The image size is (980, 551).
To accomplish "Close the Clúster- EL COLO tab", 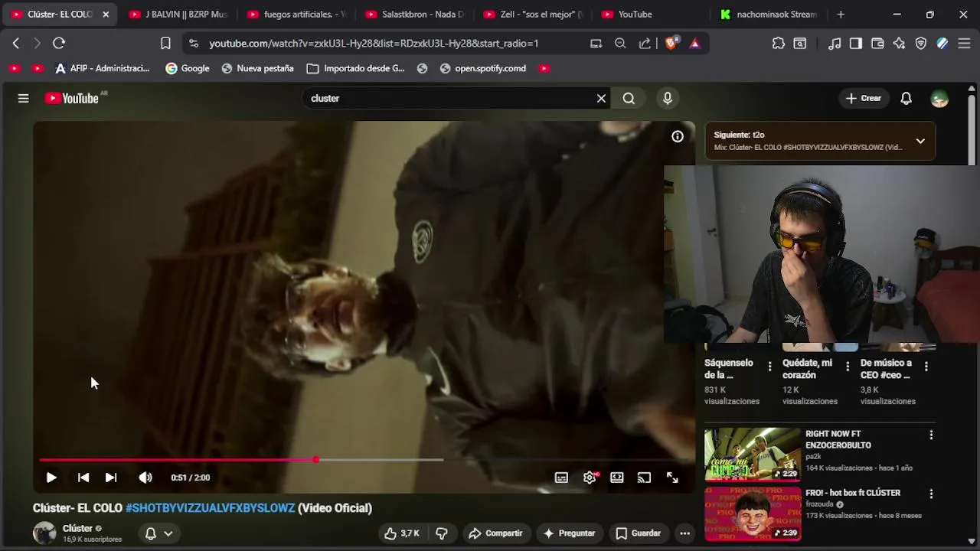I will click(x=106, y=15).
